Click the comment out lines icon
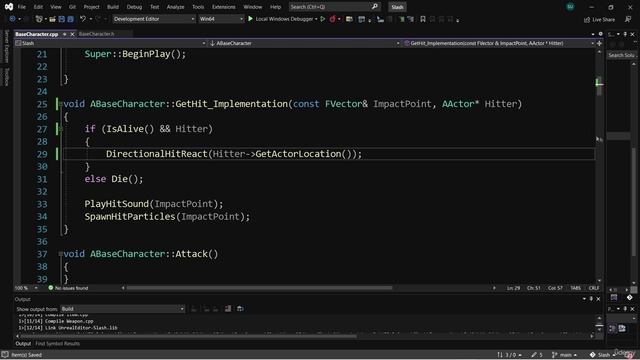 [x=401, y=19]
